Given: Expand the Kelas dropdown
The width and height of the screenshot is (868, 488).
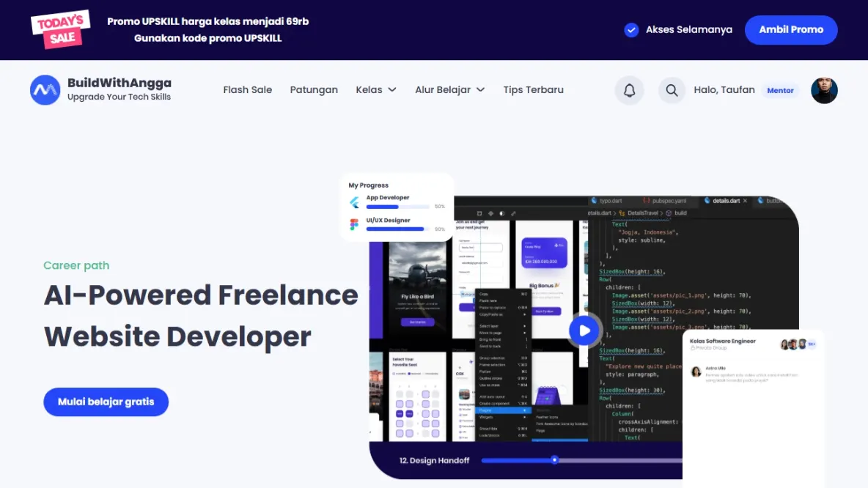Looking at the screenshot, I should [375, 89].
